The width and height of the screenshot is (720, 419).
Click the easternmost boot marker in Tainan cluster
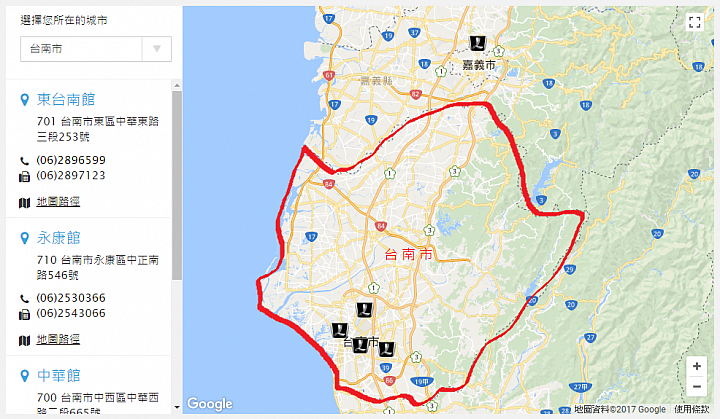tap(386, 350)
